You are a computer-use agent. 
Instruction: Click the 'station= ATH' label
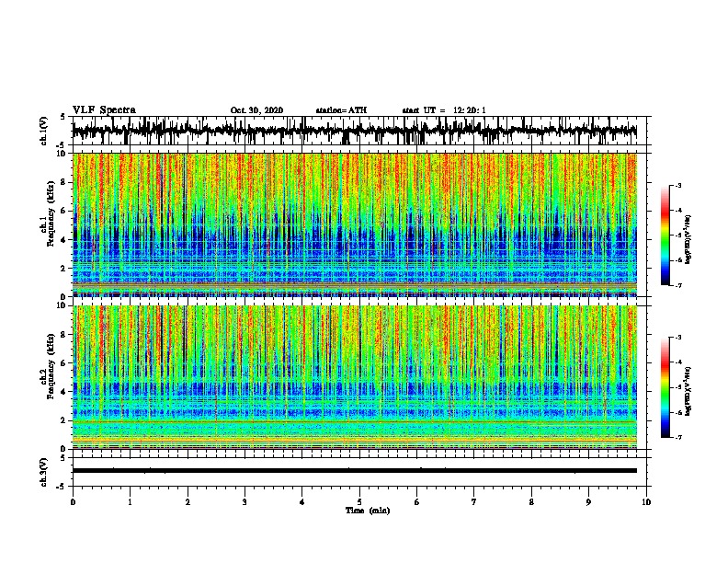[x=341, y=110]
